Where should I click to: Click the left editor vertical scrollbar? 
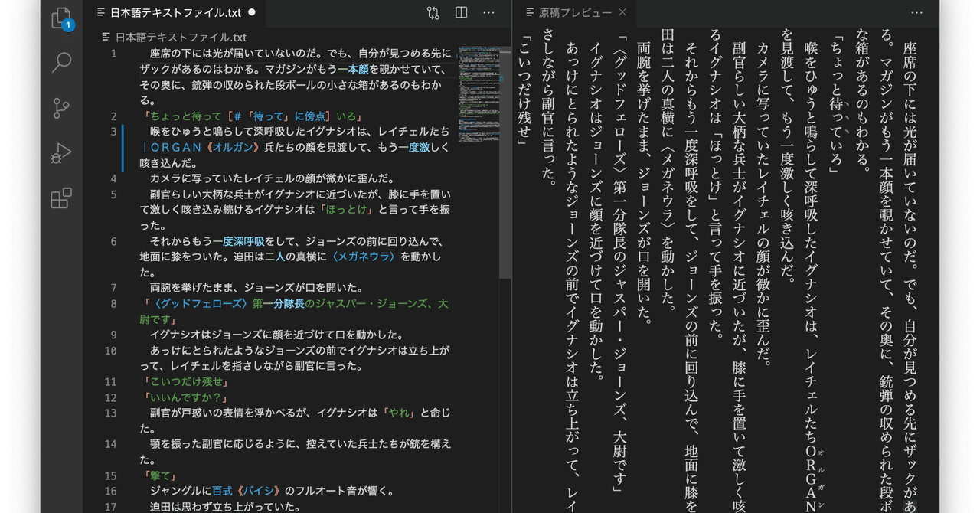[505, 161]
